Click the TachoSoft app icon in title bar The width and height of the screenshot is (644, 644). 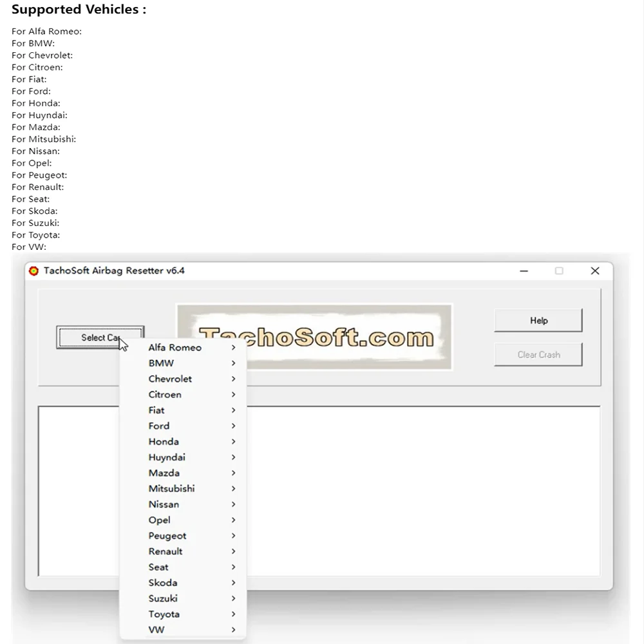pos(33,271)
